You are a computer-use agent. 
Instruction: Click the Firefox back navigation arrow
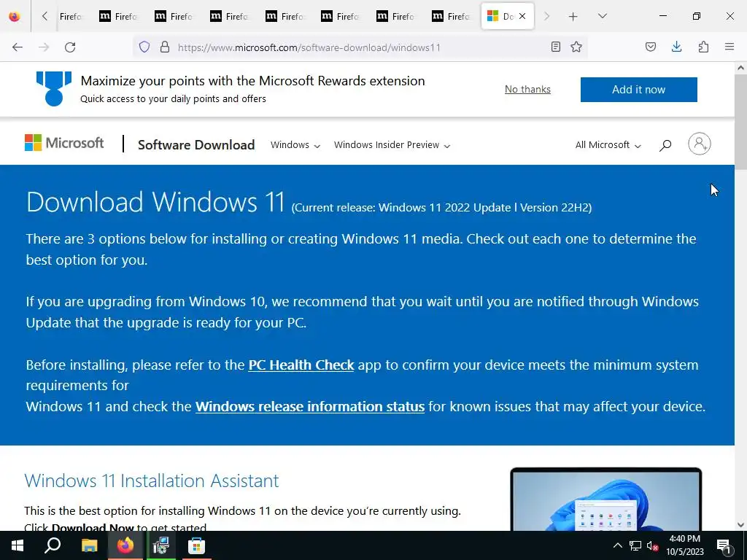click(x=18, y=47)
